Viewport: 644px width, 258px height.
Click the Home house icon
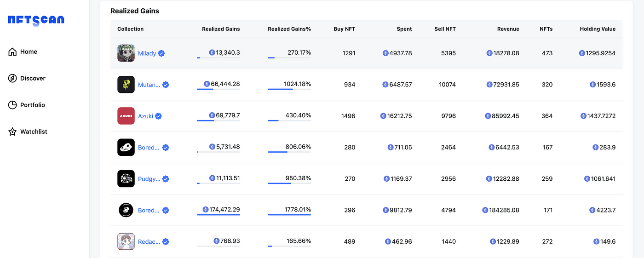point(12,52)
